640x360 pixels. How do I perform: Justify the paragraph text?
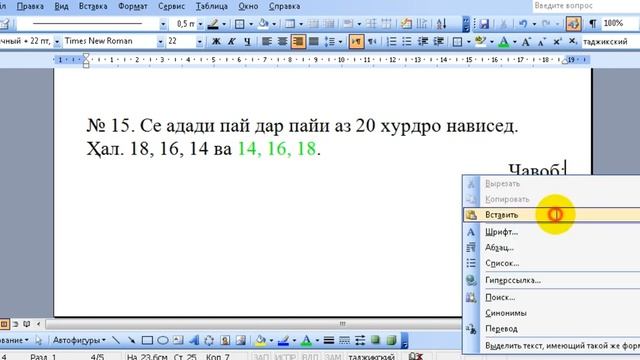pos(313,41)
